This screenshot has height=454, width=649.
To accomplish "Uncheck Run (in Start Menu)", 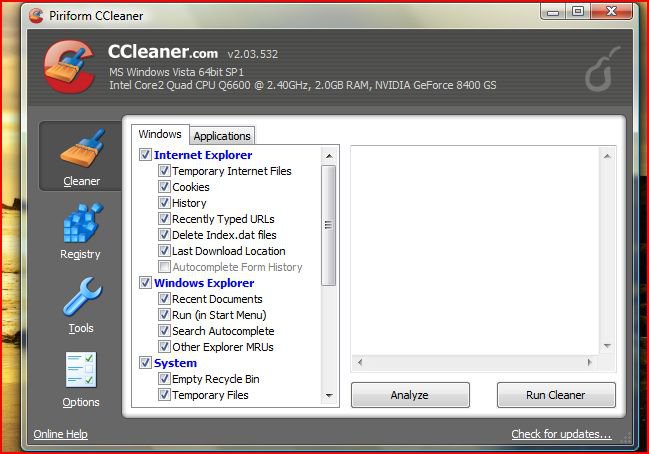I will [164, 315].
